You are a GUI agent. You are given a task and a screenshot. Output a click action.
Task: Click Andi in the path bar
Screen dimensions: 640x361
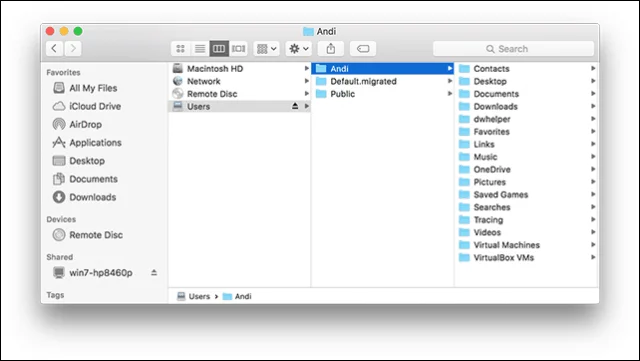[237, 296]
